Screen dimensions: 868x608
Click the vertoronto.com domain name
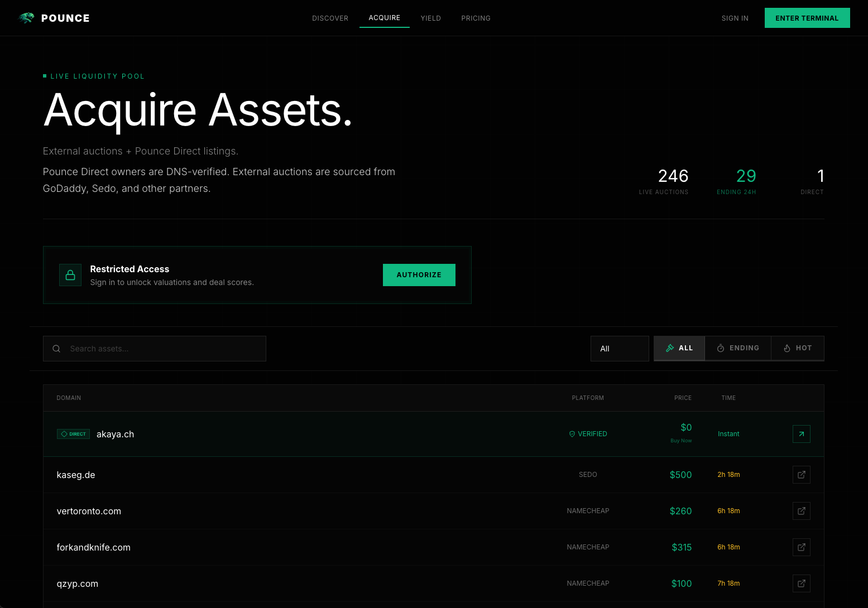pos(89,511)
